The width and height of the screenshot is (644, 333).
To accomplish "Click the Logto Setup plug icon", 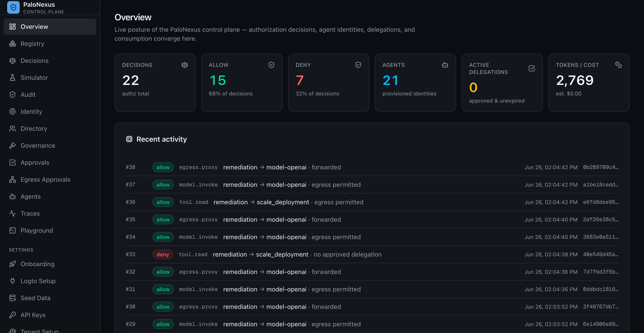I will [x=13, y=281].
